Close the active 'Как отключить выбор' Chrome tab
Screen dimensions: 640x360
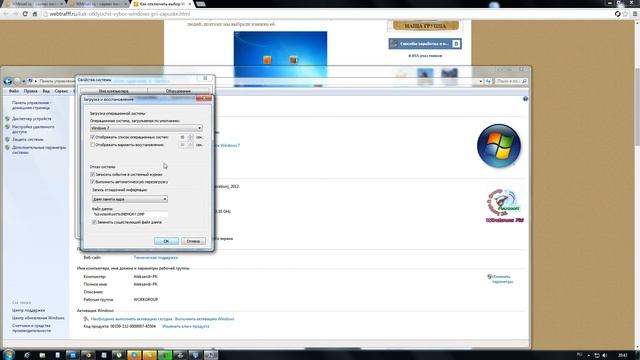(189, 4)
